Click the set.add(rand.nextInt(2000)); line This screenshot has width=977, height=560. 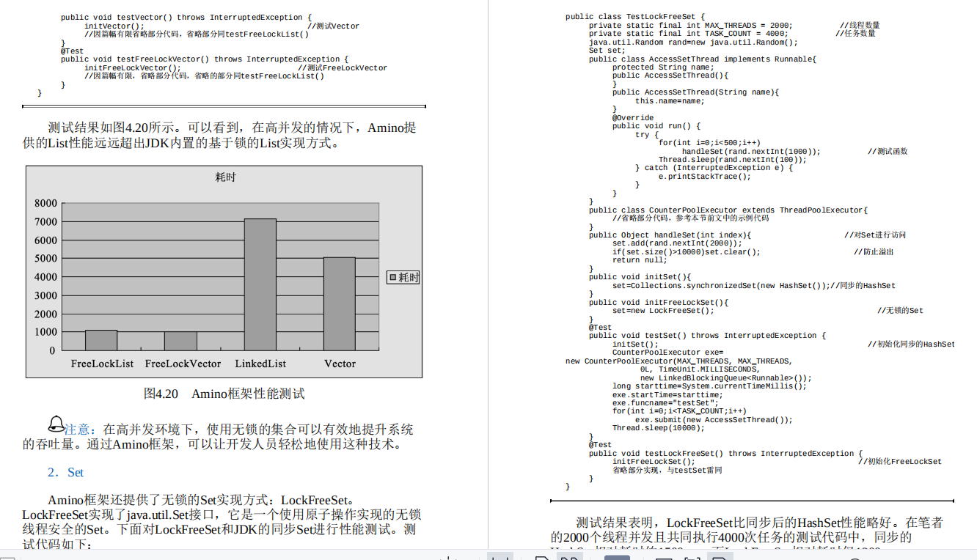pos(677,243)
